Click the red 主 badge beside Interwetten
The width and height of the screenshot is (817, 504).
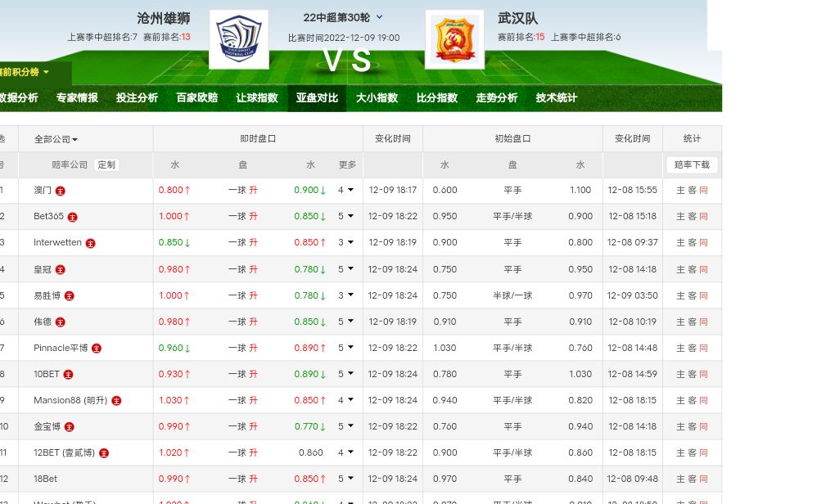(90, 243)
